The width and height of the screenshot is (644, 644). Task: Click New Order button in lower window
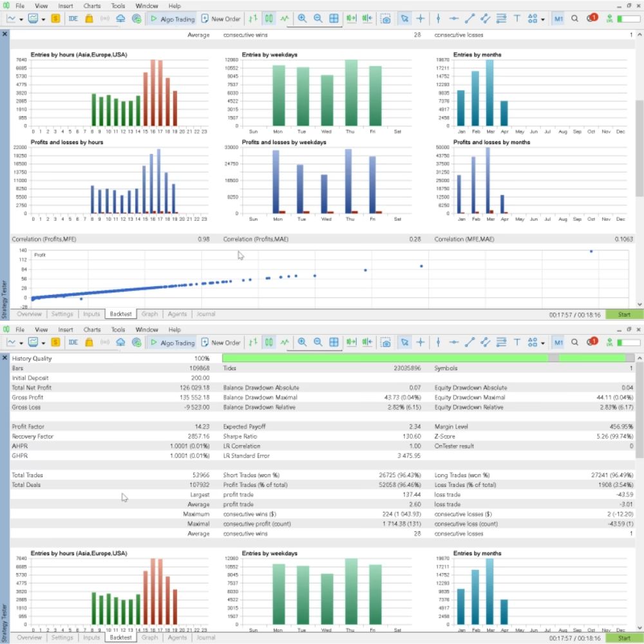click(220, 343)
